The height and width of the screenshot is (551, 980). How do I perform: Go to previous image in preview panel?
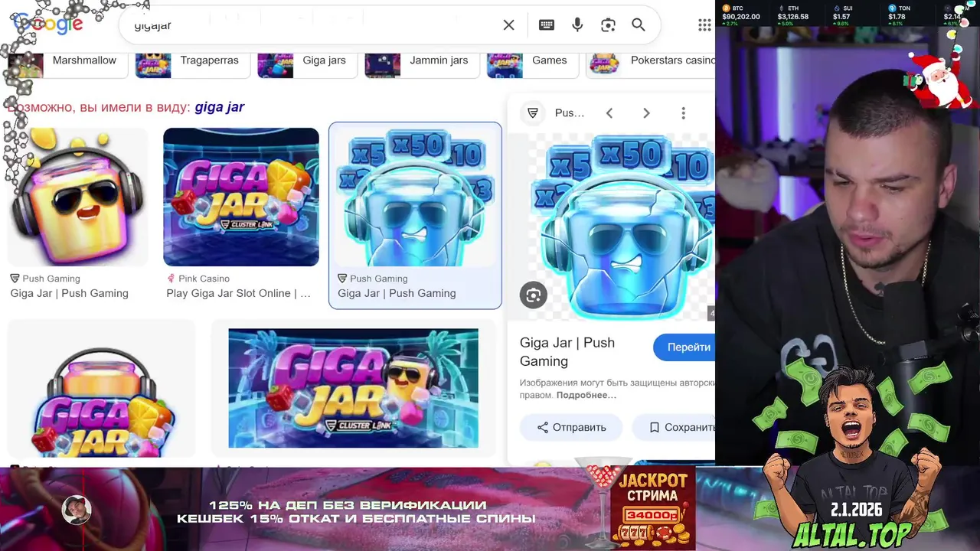pos(609,113)
